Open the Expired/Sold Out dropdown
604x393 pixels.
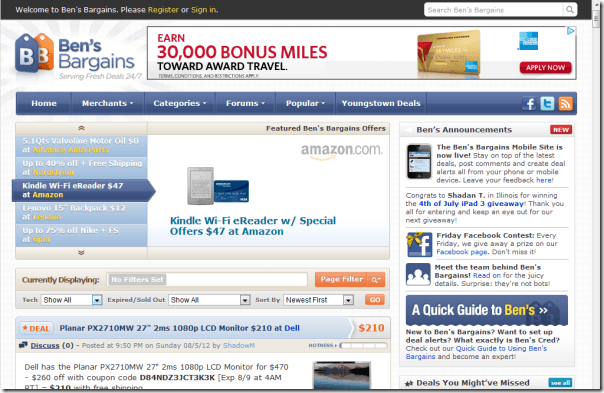209,300
